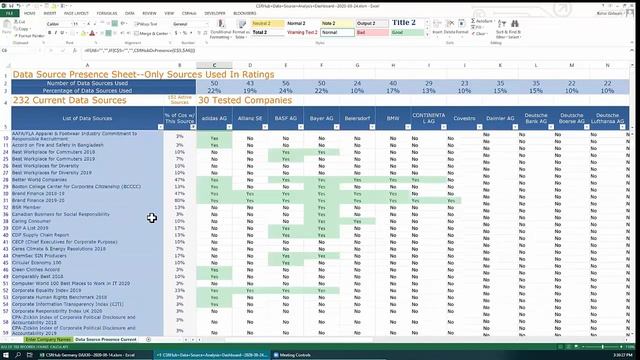Click the Save icon in Quick Access Toolbar
The height and width of the screenshot is (360, 640).
pos(12,6)
